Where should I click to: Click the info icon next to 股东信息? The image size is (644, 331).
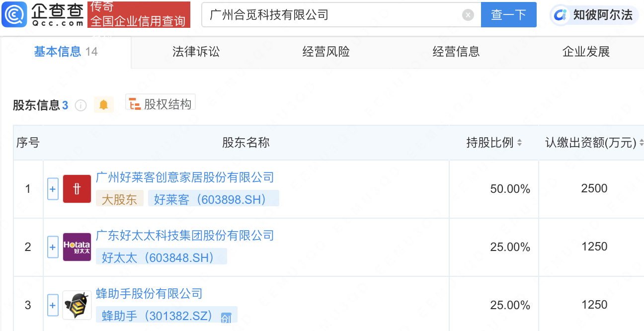coord(80,105)
